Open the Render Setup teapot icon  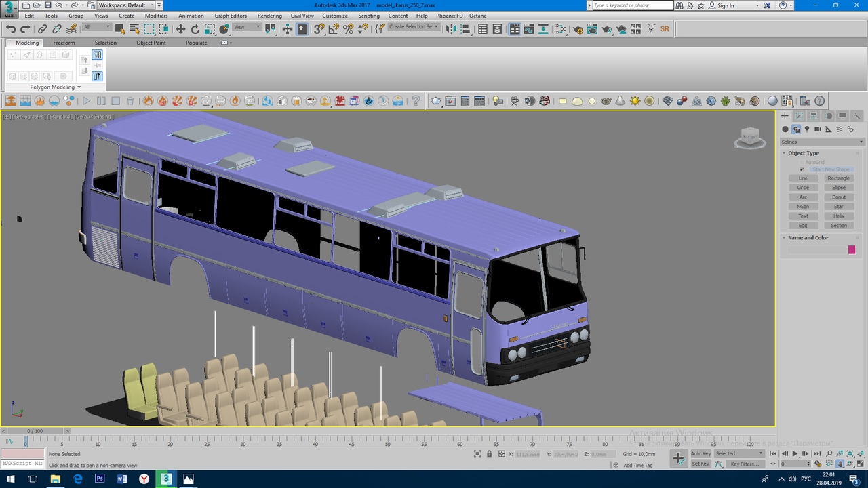(578, 29)
